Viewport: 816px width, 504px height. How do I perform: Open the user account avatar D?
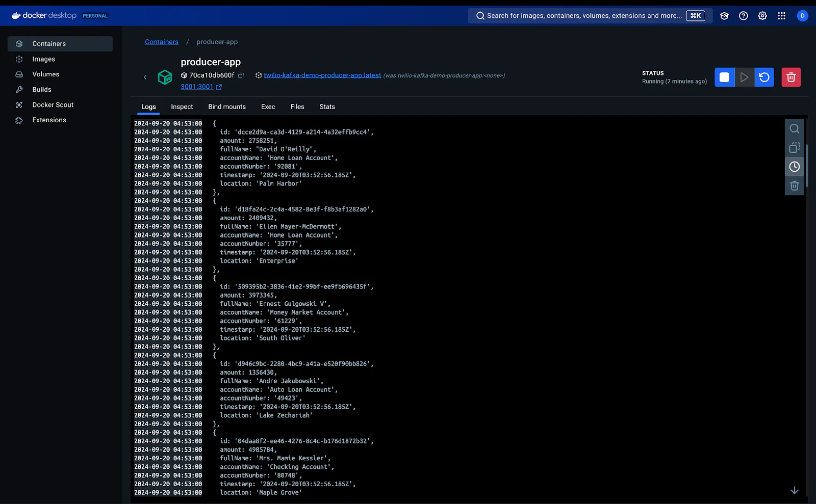coord(802,16)
